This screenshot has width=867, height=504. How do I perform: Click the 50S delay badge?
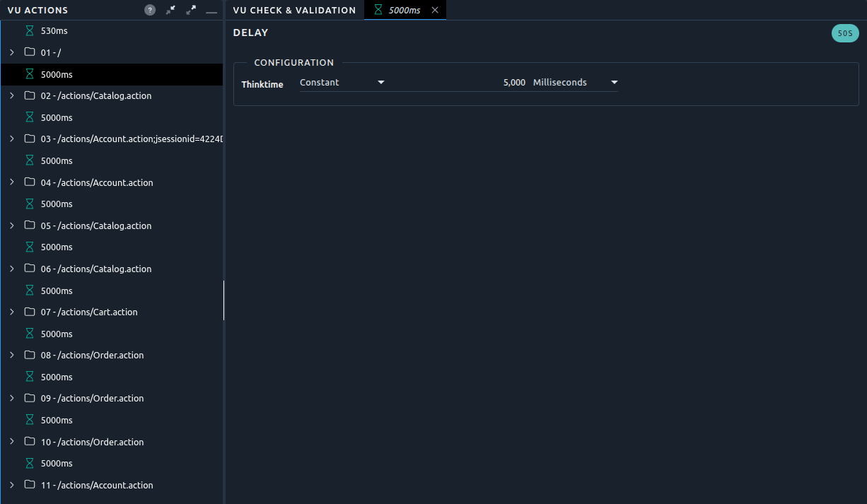[845, 33]
